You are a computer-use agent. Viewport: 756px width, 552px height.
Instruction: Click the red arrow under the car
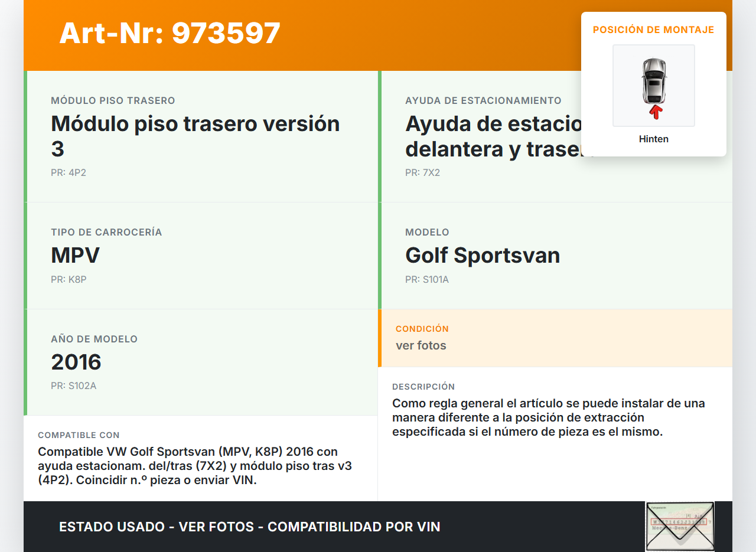coord(655,112)
